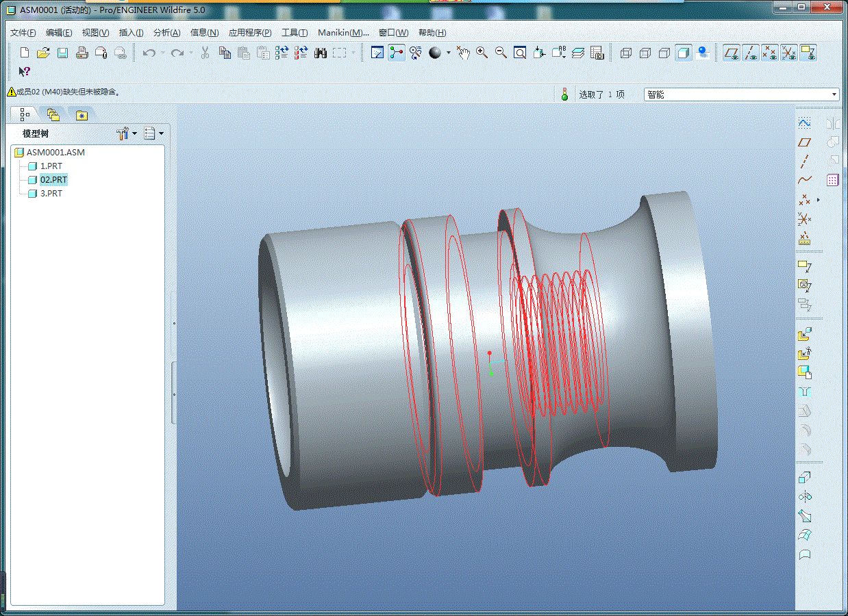
Task: Switch to wireframe display style icon
Action: 626,53
